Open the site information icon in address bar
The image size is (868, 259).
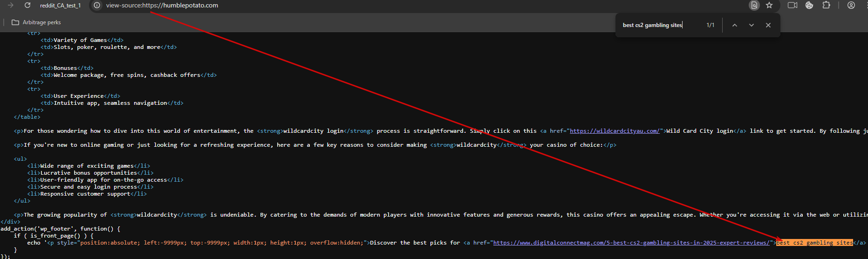click(97, 5)
